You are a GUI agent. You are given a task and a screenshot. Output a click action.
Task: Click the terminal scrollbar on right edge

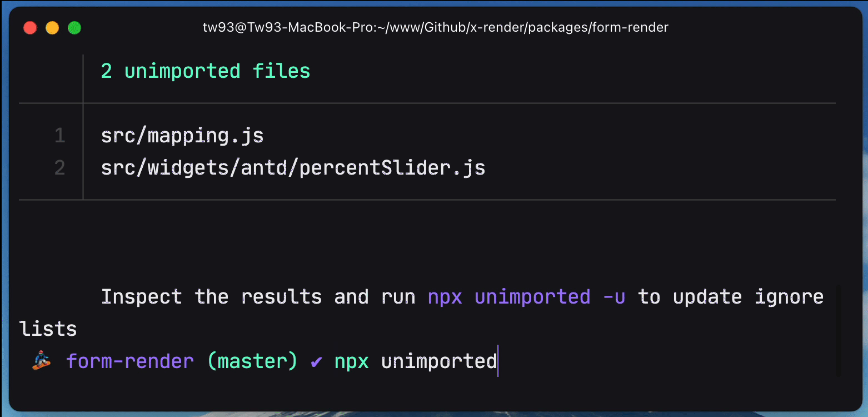(x=838, y=331)
